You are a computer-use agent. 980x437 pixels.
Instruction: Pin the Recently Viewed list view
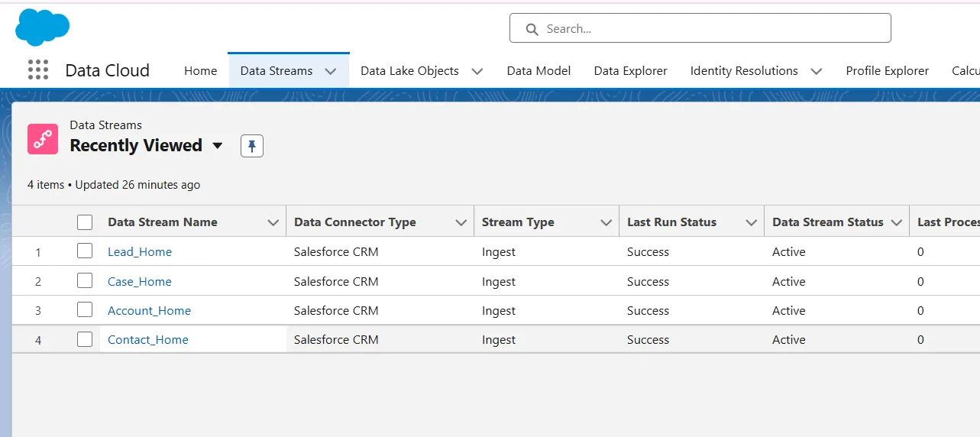[x=252, y=146]
